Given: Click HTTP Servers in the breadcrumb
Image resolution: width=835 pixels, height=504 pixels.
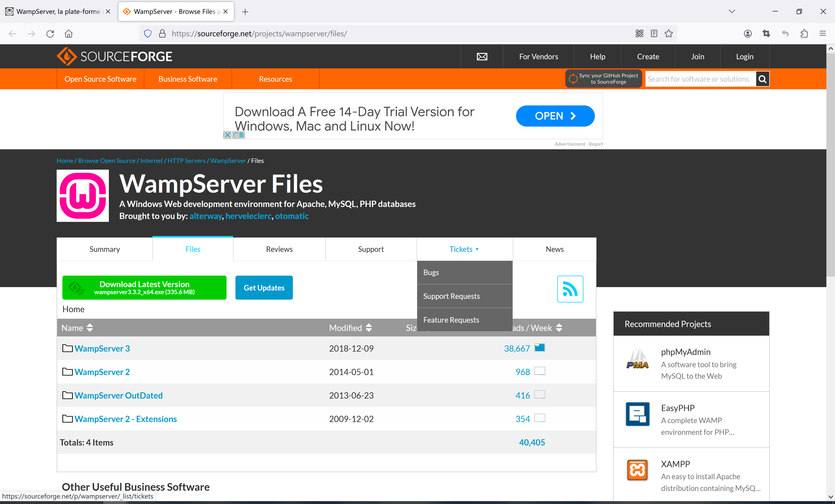Looking at the screenshot, I should pos(186,161).
